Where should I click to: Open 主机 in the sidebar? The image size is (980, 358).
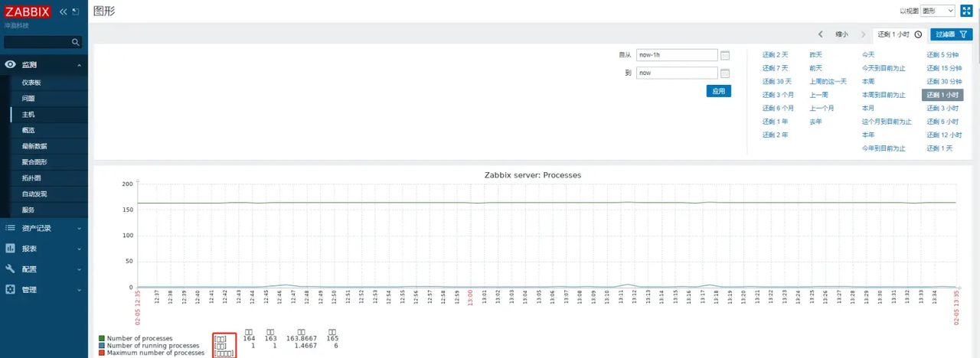pos(28,115)
